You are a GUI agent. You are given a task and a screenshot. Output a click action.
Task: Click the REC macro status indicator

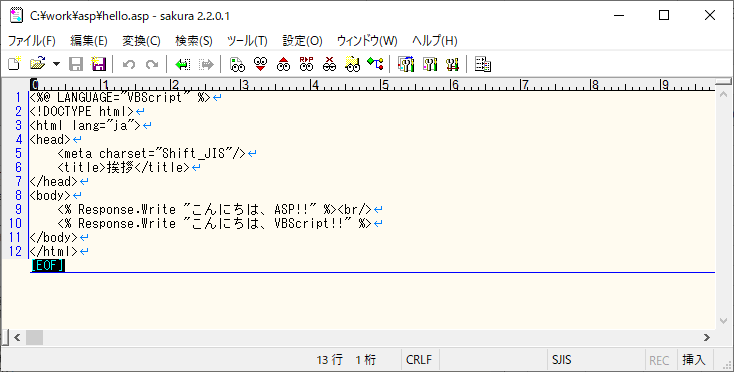(659, 360)
